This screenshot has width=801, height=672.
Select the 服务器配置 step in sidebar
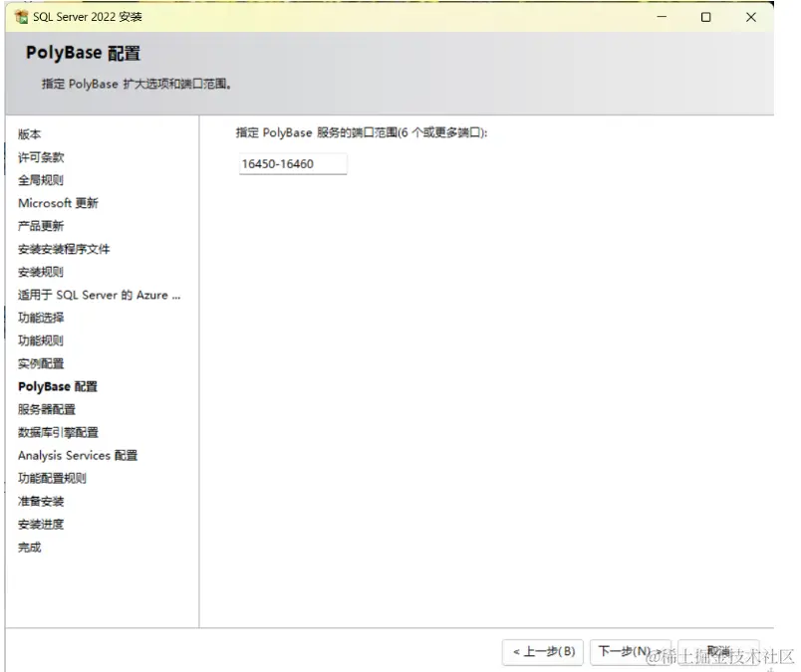pyautogui.click(x=47, y=409)
